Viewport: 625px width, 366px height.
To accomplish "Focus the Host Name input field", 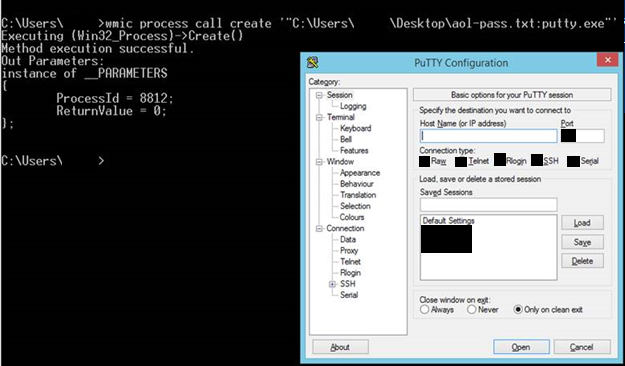I will click(488, 136).
